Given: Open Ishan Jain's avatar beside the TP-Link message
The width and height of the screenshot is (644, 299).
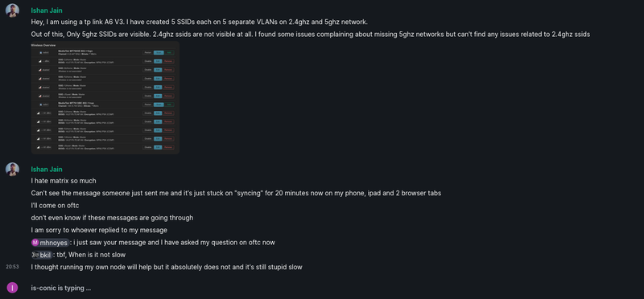Looking at the screenshot, I should (12, 10).
